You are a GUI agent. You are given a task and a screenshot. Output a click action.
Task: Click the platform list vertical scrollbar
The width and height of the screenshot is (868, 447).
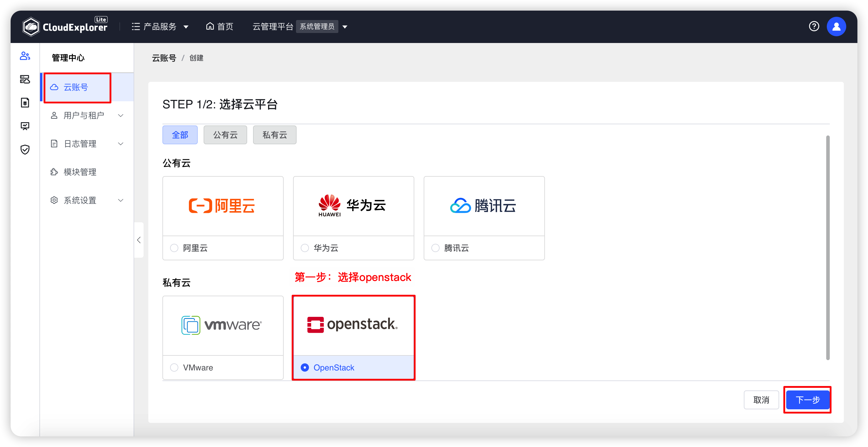(828, 248)
